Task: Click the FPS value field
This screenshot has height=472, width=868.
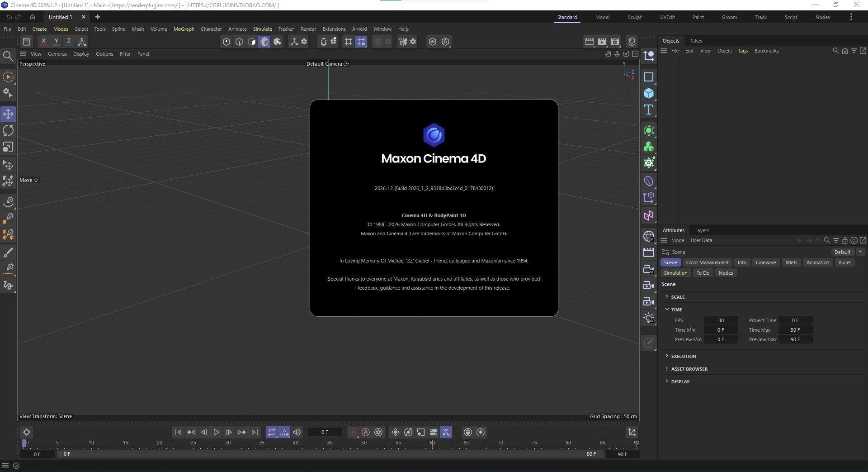Action: click(x=721, y=320)
